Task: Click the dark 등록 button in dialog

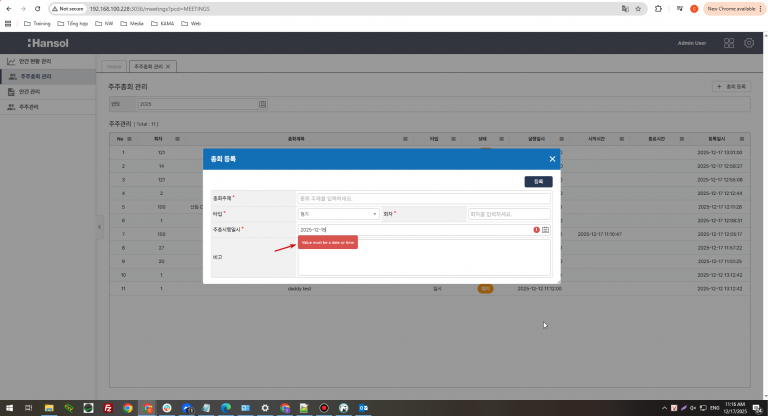Action: pos(538,182)
